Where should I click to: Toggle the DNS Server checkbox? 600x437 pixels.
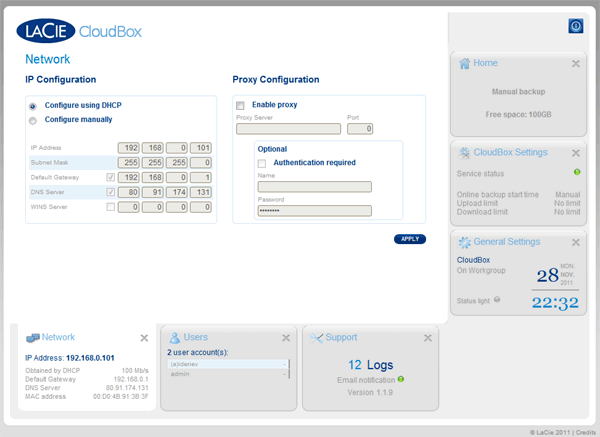click(x=111, y=192)
